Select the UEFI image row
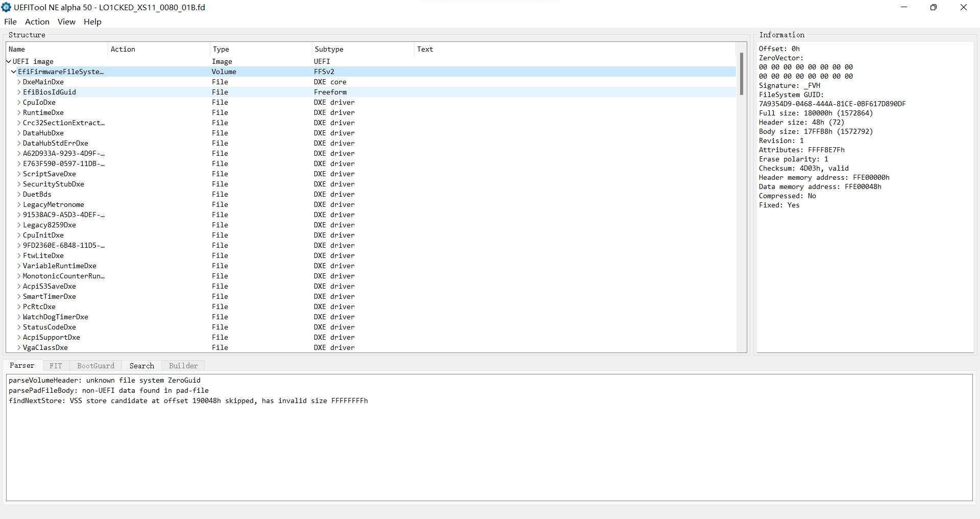This screenshot has height=519, width=980. tap(371, 61)
